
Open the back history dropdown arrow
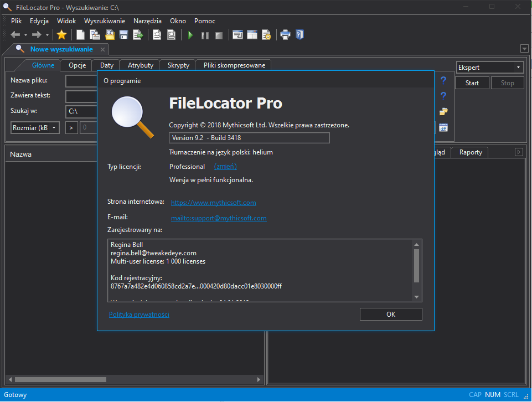point(25,35)
